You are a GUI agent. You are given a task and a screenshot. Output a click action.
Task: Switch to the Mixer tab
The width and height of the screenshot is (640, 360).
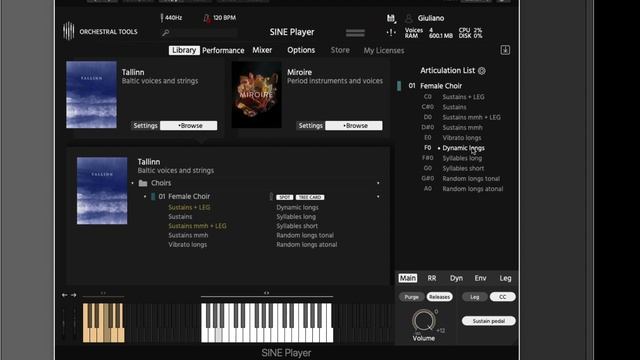(262, 50)
